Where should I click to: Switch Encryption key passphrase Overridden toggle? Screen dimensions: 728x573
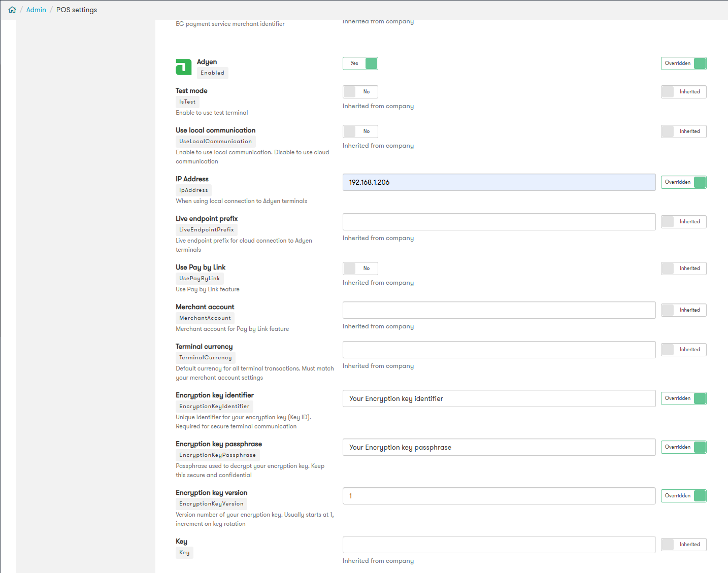(x=684, y=447)
